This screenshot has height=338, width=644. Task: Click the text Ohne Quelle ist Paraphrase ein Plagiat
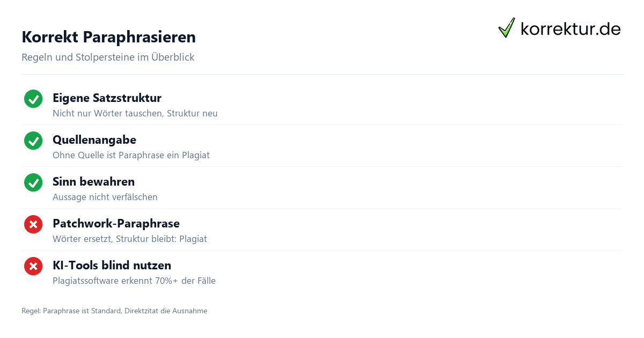(x=131, y=155)
